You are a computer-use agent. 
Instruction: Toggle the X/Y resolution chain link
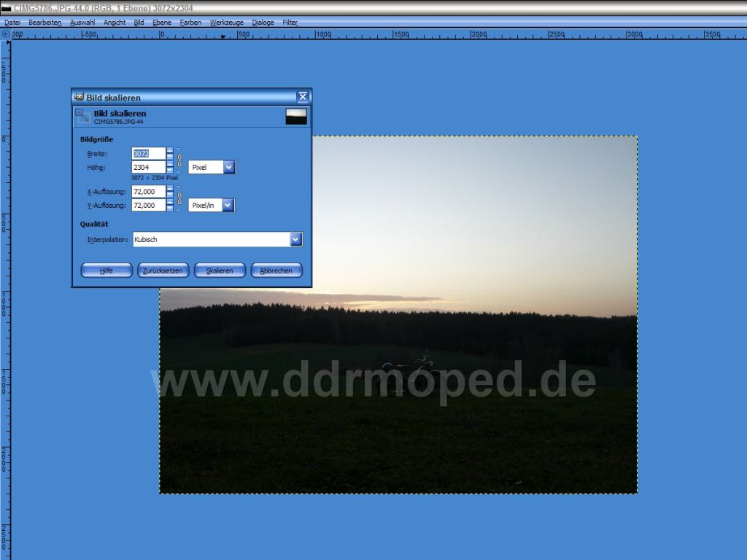(179, 198)
